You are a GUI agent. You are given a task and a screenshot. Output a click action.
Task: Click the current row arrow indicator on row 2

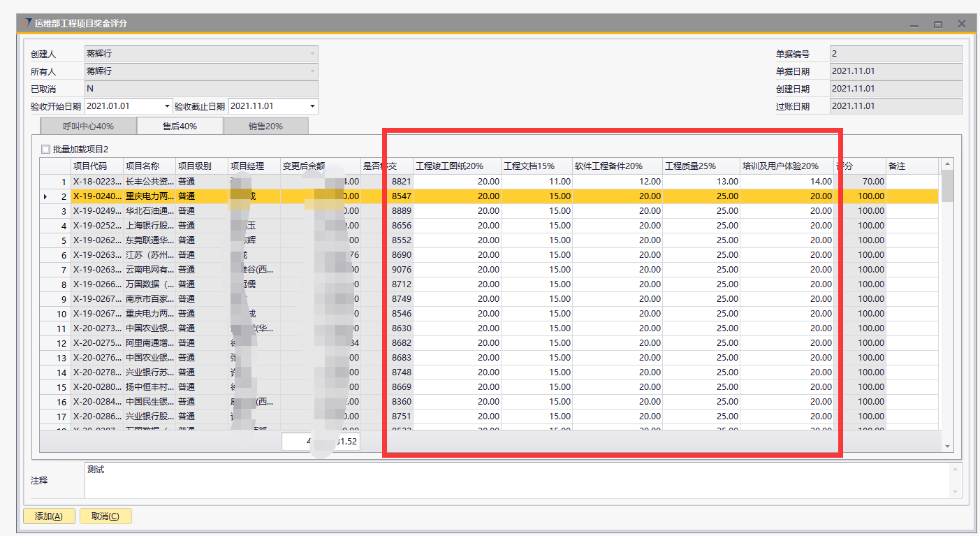coord(45,197)
